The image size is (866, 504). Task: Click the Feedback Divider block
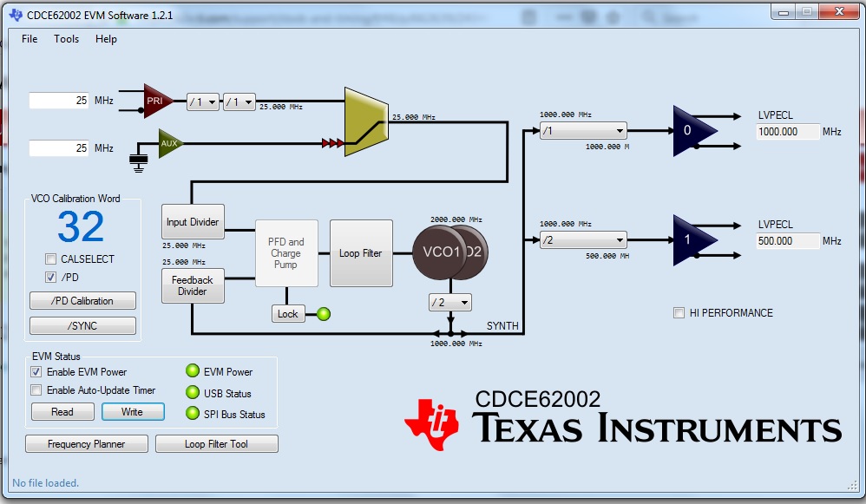tap(193, 286)
